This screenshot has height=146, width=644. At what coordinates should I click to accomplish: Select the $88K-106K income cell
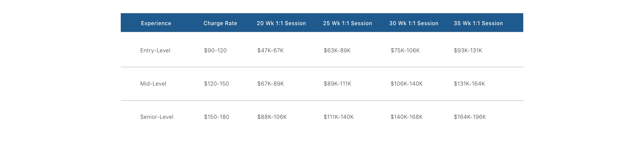(x=272, y=117)
